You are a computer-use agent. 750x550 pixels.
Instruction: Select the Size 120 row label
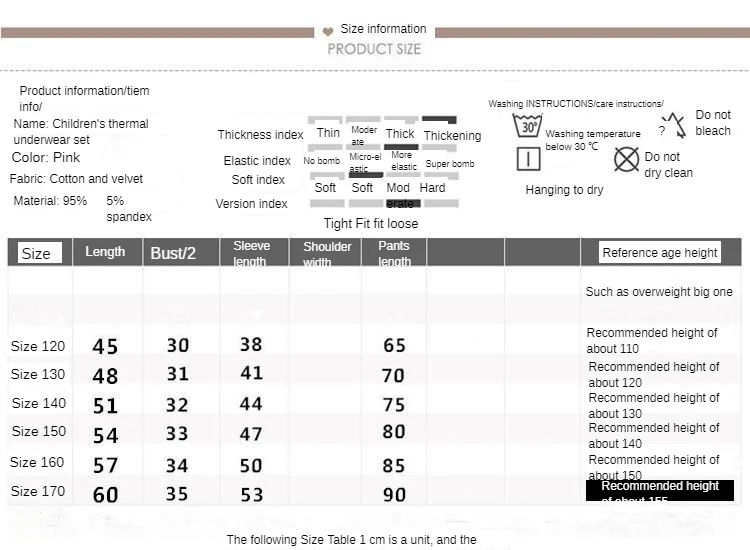[x=38, y=346]
